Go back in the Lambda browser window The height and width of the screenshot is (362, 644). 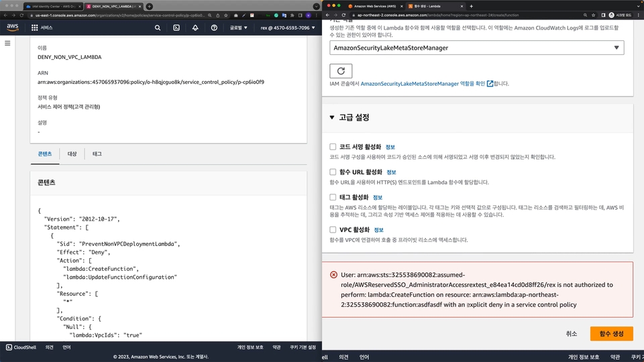(327, 15)
